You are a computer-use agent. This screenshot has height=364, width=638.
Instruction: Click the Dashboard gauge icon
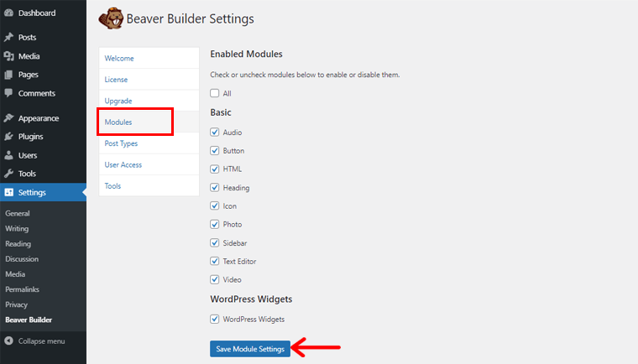tap(8, 13)
